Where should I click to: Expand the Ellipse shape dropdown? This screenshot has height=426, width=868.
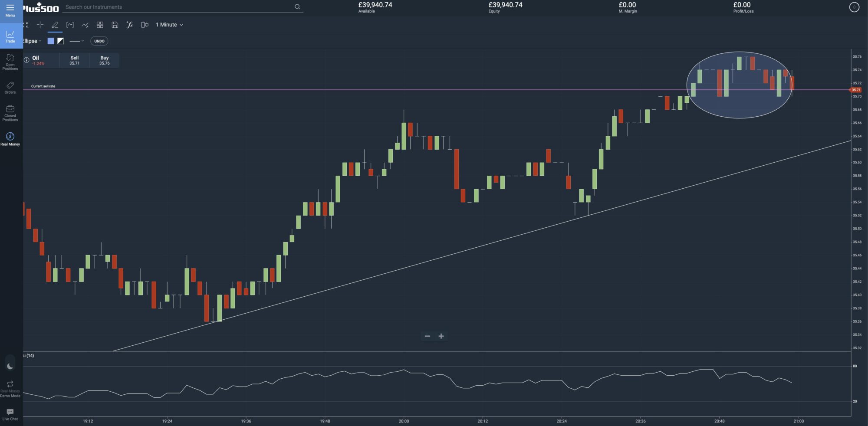[32, 41]
